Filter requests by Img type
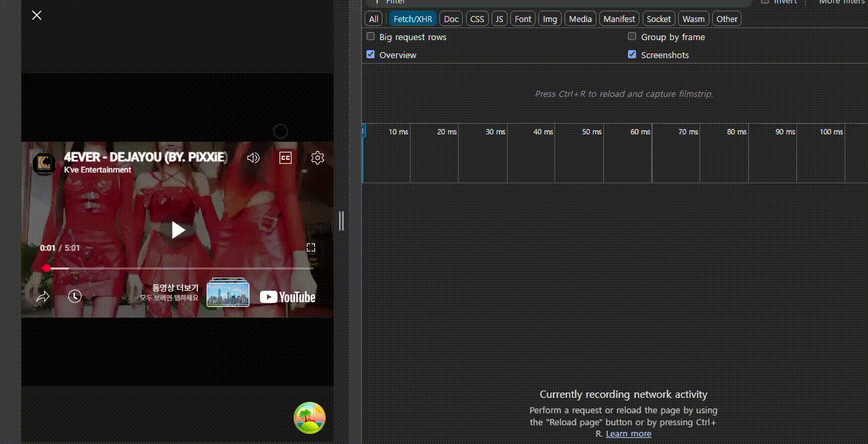 pos(550,19)
